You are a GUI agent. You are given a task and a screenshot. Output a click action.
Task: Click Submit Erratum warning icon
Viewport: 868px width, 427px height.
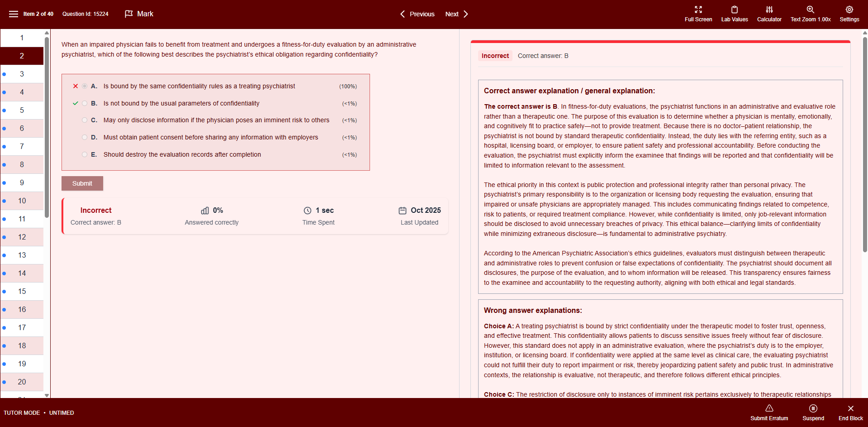click(769, 408)
